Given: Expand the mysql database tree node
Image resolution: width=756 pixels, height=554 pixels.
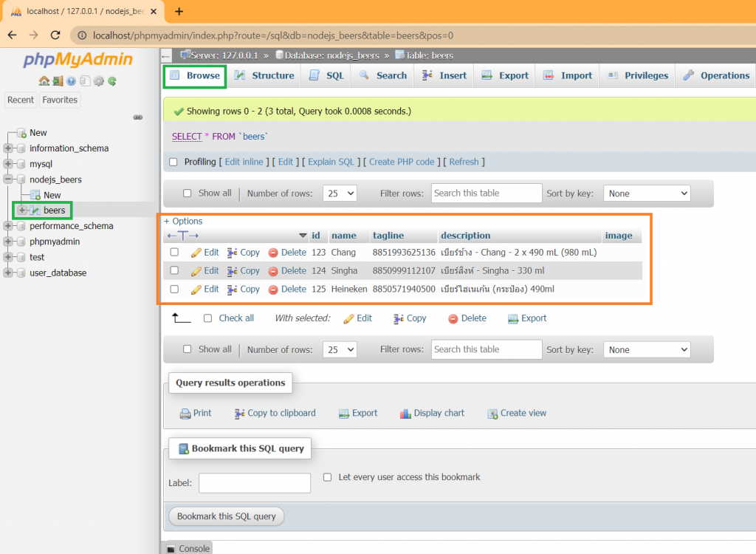Looking at the screenshot, I should tap(8, 164).
